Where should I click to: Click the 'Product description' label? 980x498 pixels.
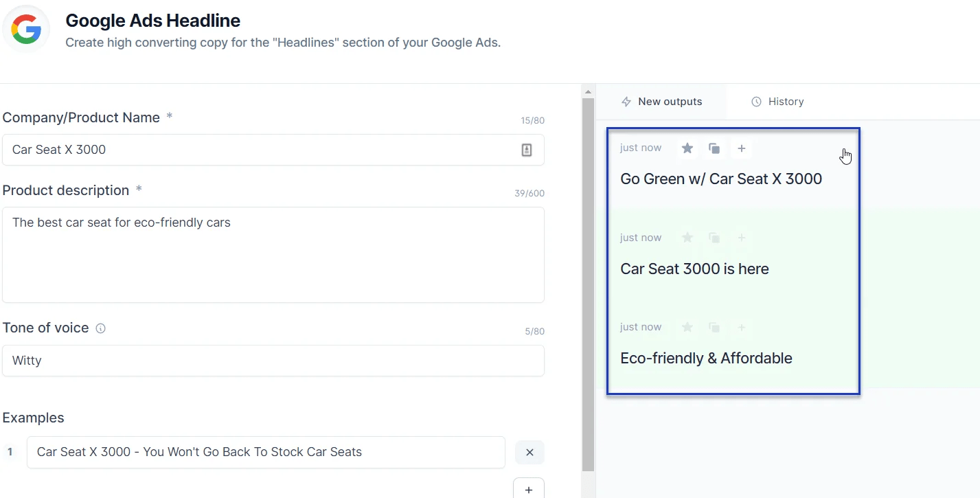(x=66, y=190)
